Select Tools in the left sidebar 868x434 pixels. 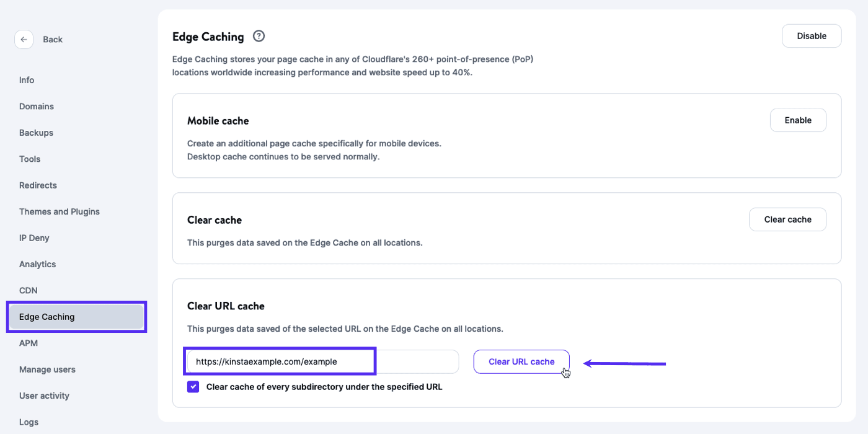[29, 159]
